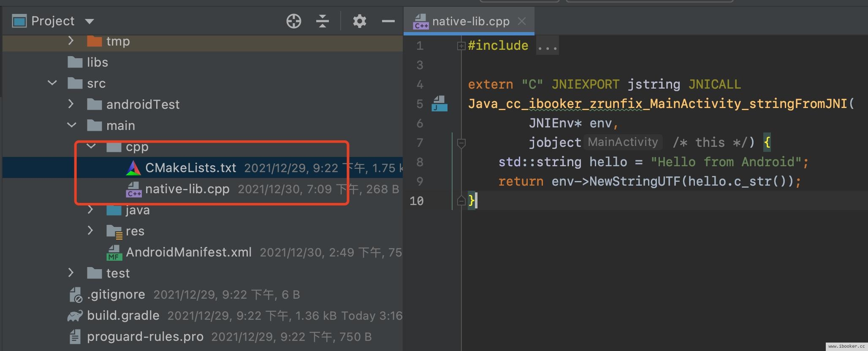Click the Java_cc_ibooker_zrunfix function name

(x=657, y=104)
